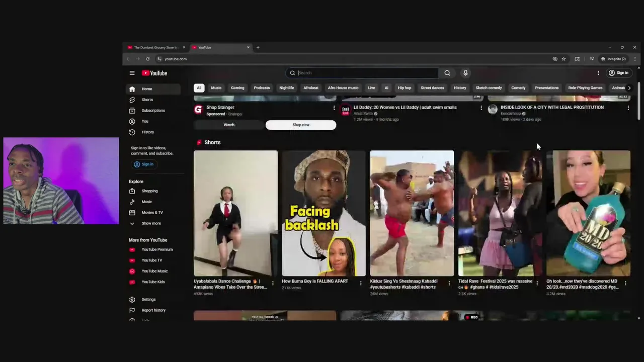Open Inside Look of a City video title

[x=552, y=107]
